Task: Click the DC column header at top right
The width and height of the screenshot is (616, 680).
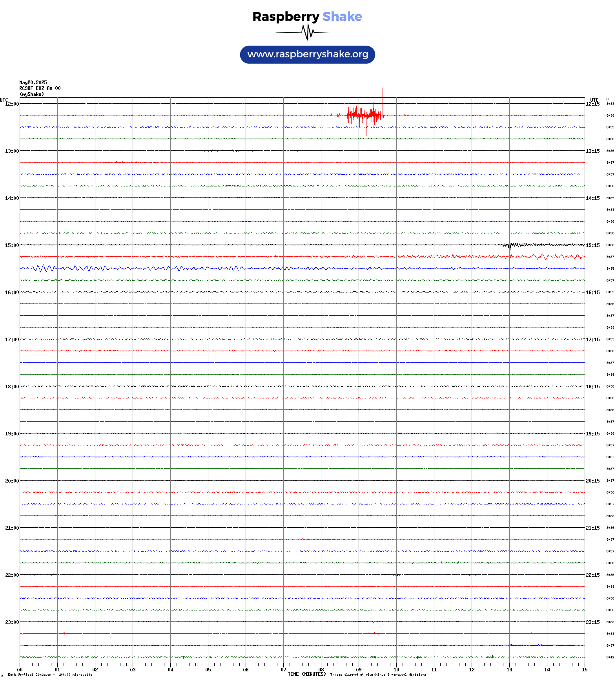Action: click(x=608, y=99)
